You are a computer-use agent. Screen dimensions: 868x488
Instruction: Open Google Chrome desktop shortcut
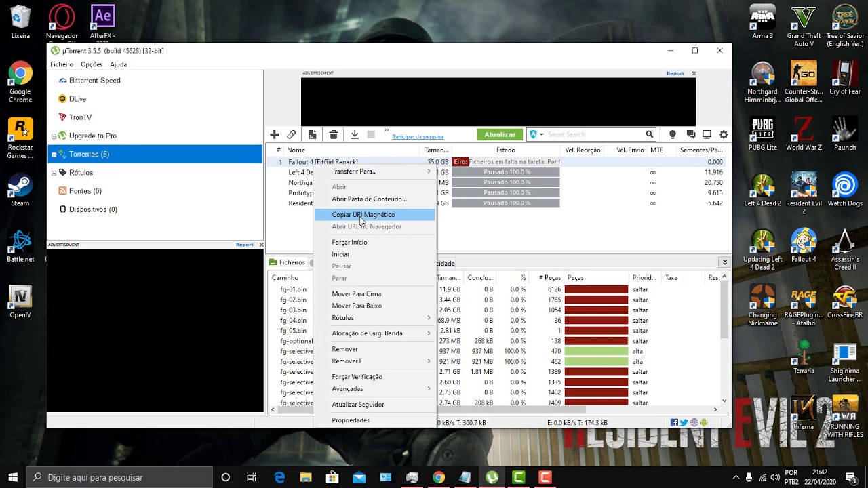20,83
